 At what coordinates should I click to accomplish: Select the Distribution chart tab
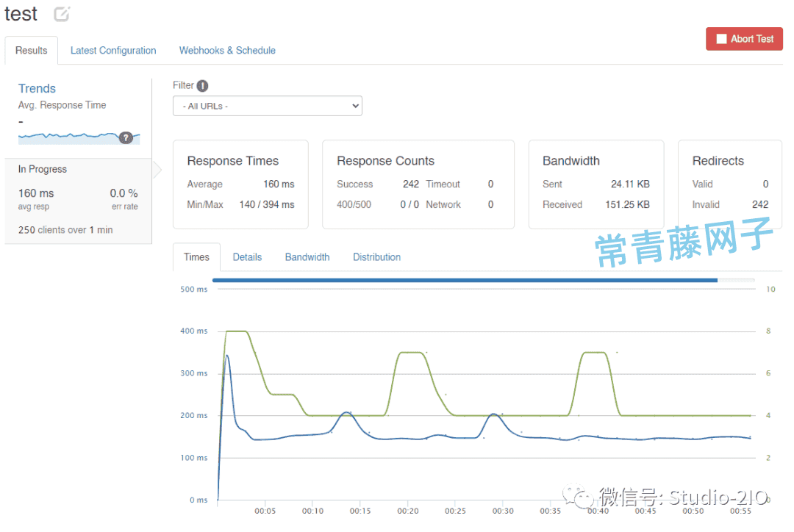tap(376, 257)
